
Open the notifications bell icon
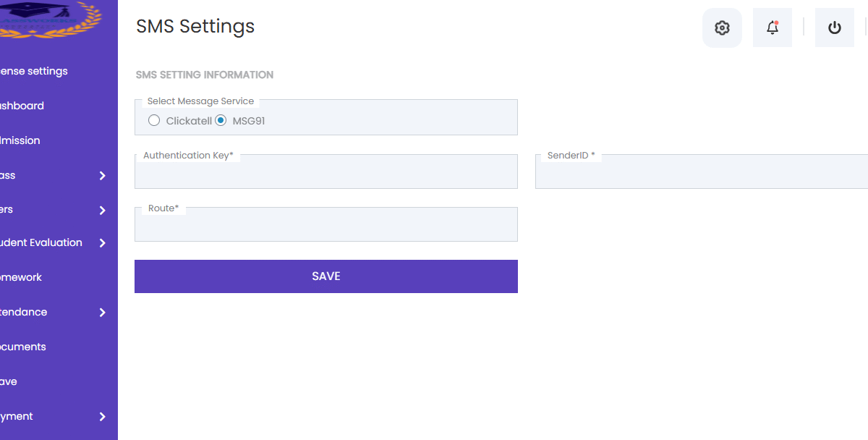point(773,28)
